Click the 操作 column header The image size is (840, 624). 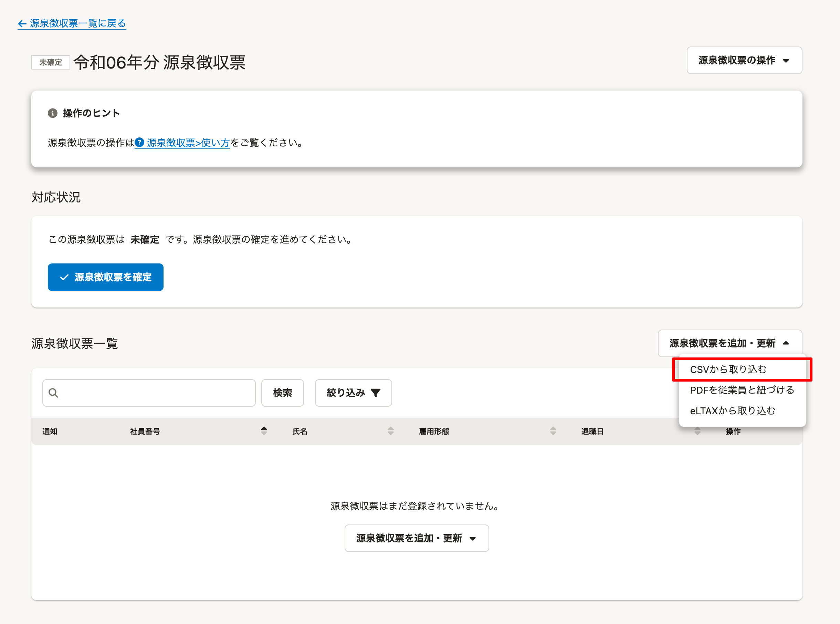tap(733, 431)
